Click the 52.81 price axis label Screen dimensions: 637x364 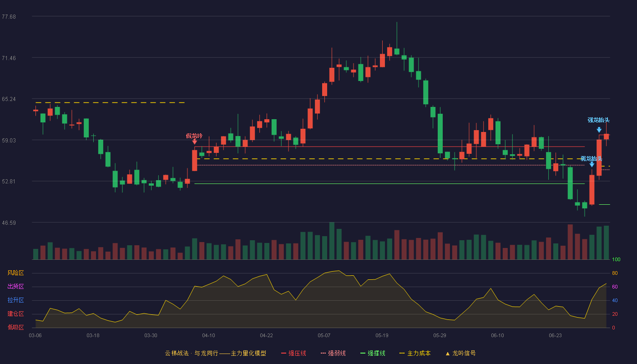(x=9, y=181)
